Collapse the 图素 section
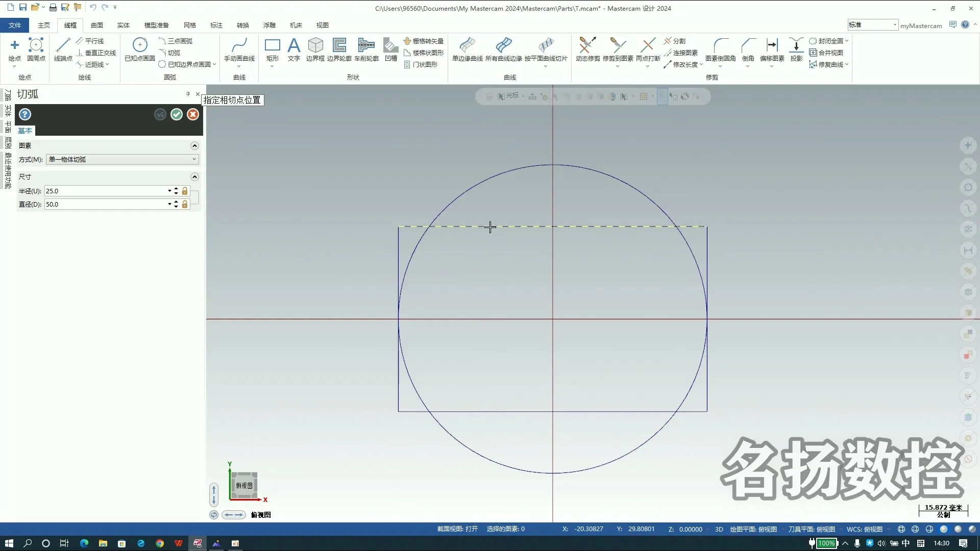Viewport: 980px width, 551px height. coord(194,146)
